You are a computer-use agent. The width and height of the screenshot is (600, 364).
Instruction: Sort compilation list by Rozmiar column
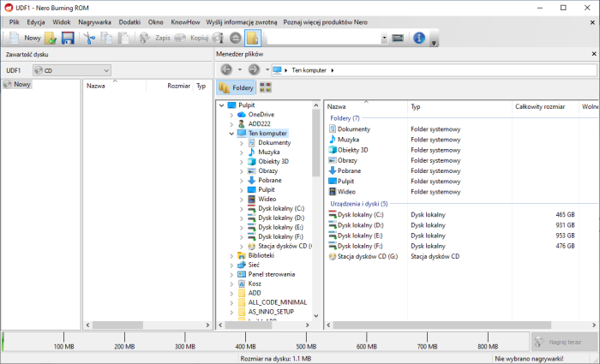click(x=178, y=86)
